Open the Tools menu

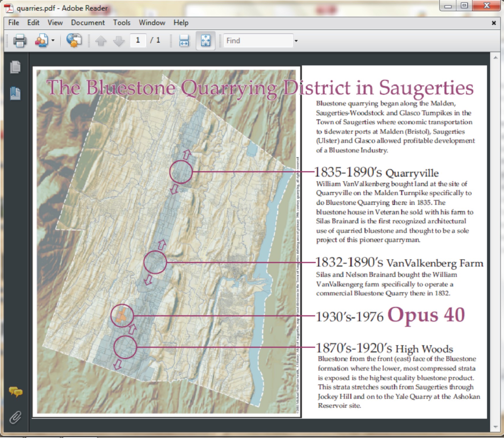[121, 22]
